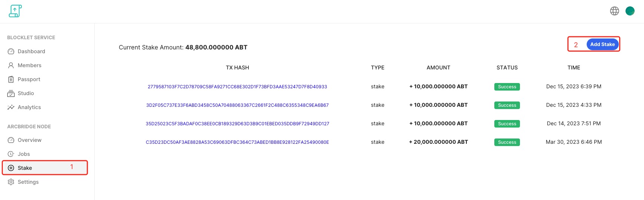The image size is (644, 200).
Task: Go to the Jobs page
Action: 24,154
